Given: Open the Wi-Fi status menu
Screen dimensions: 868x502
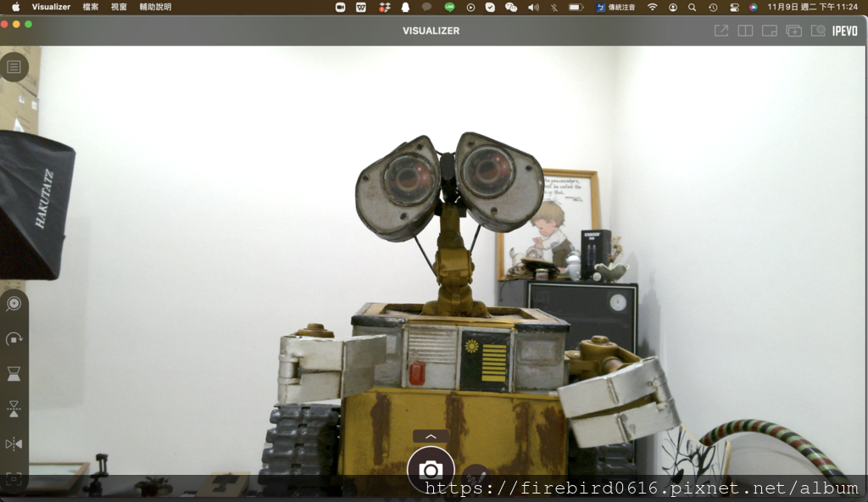Looking at the screenshot, I should pos(652,7).
